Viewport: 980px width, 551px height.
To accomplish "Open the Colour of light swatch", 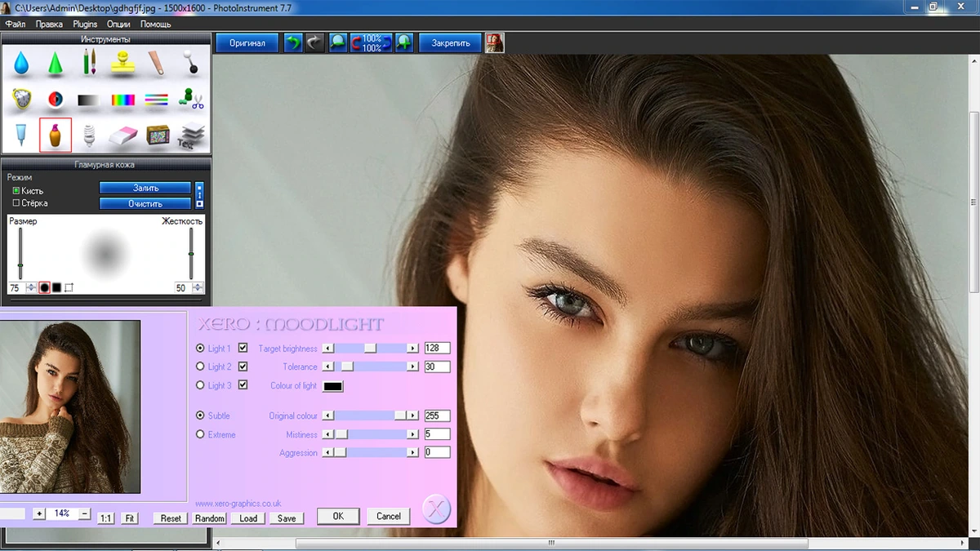I will [x=333, y=386].
